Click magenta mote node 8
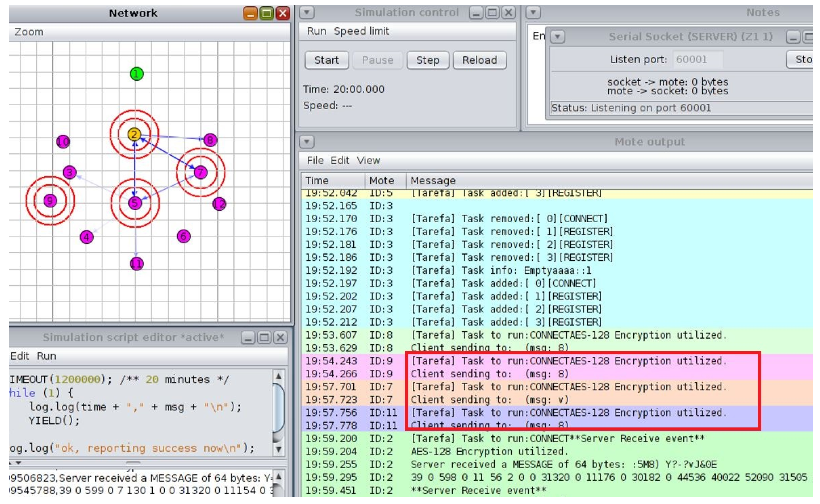 (210, 140)
